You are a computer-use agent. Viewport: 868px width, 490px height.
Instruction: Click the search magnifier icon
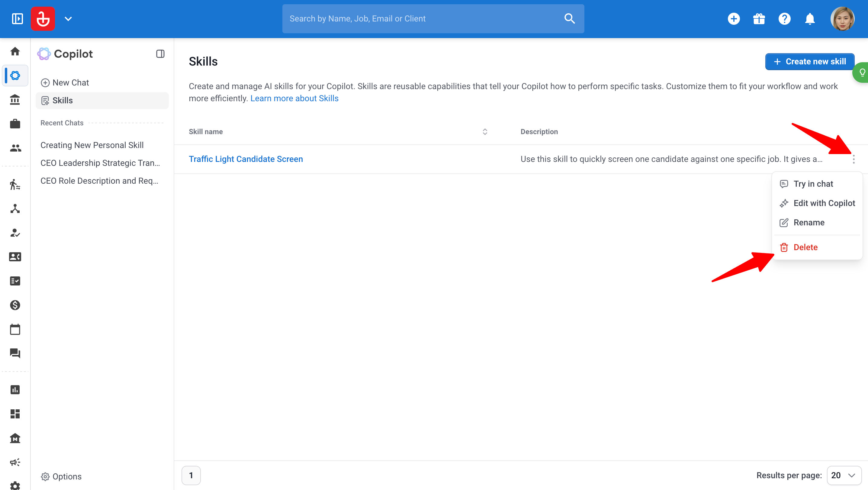pyautogui.click(x=570, y=18)
